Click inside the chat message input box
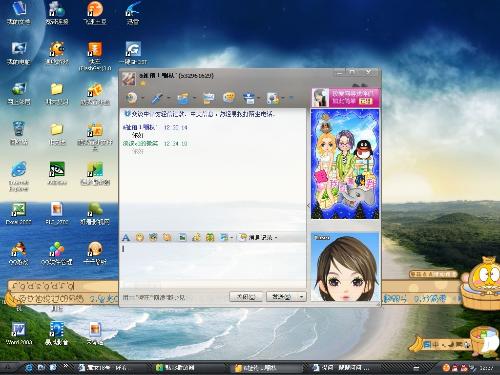The height and width of the screenshot is (375, 500). click(x=212, y=265)
